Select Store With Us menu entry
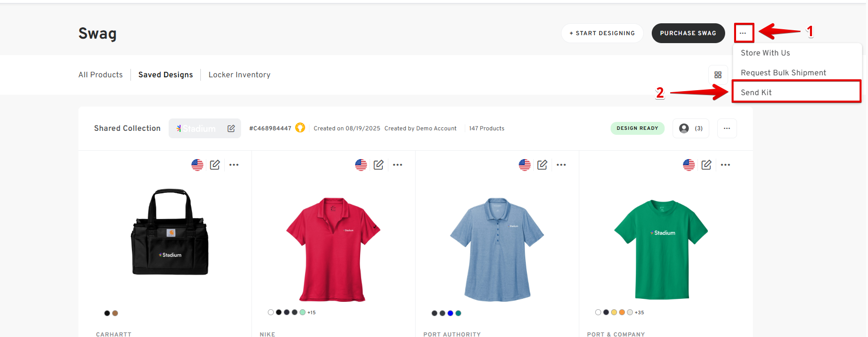 765,53
